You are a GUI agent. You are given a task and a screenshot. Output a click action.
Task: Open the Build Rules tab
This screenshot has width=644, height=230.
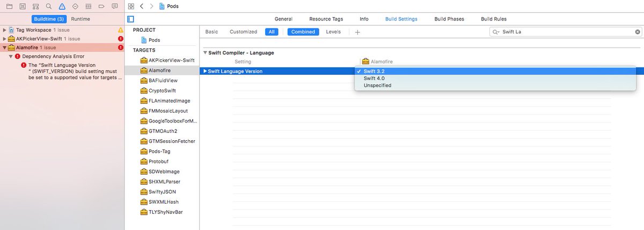pyautogui.click(x=494, y=19)
